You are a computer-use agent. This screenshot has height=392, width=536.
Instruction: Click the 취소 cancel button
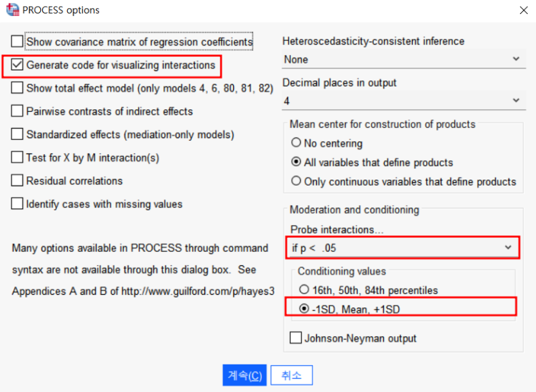(291, 375)
